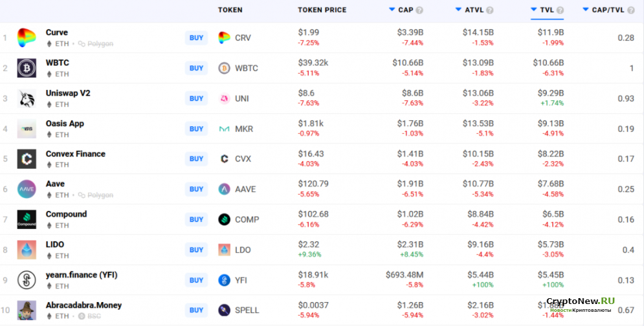Click the BUY button for Oasis App
The image size is (644, 326).
[196, 129]
